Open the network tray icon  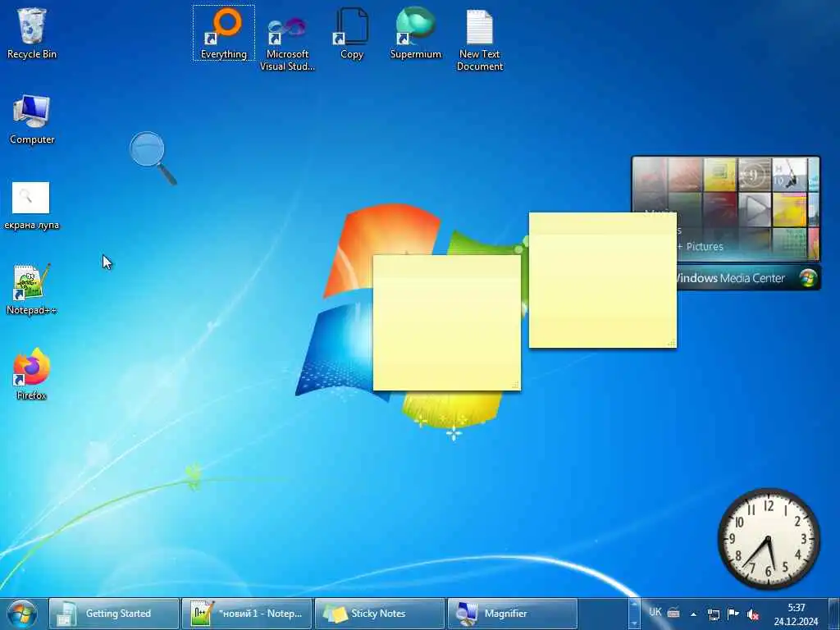713,614
